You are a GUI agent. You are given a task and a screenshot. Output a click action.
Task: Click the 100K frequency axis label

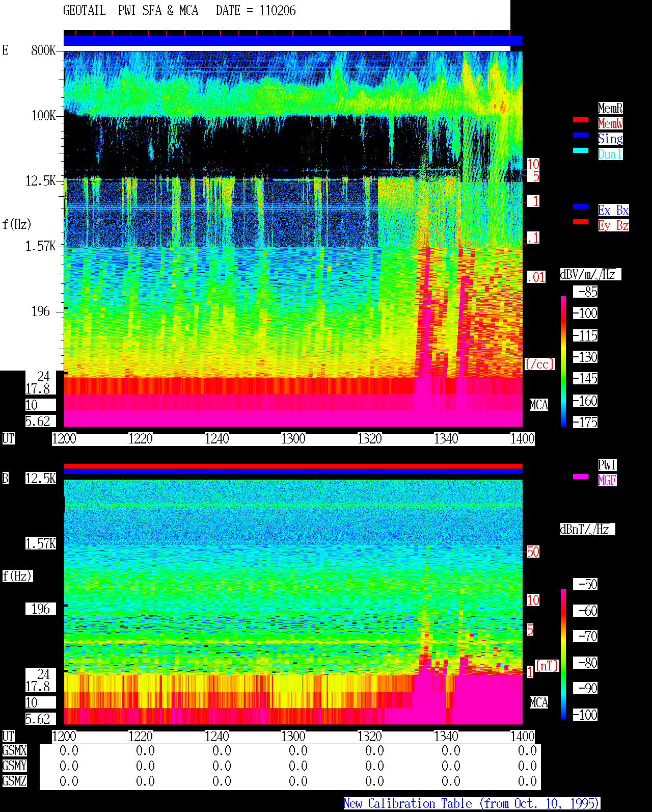point(43,115)
